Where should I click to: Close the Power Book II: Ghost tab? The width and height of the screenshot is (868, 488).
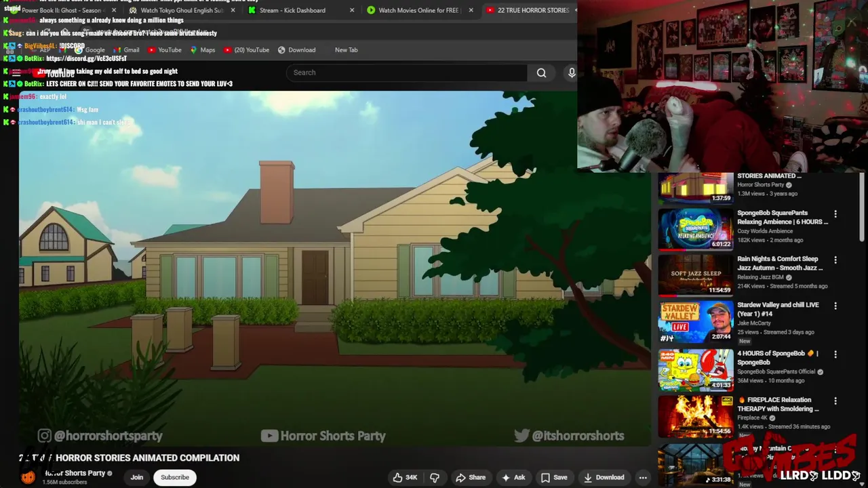pos(114,10)
